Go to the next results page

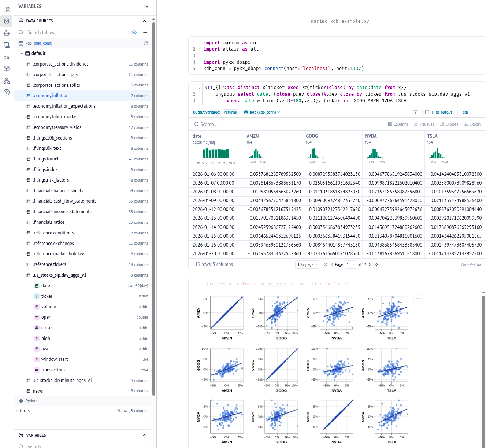click(x=370, y=264)
